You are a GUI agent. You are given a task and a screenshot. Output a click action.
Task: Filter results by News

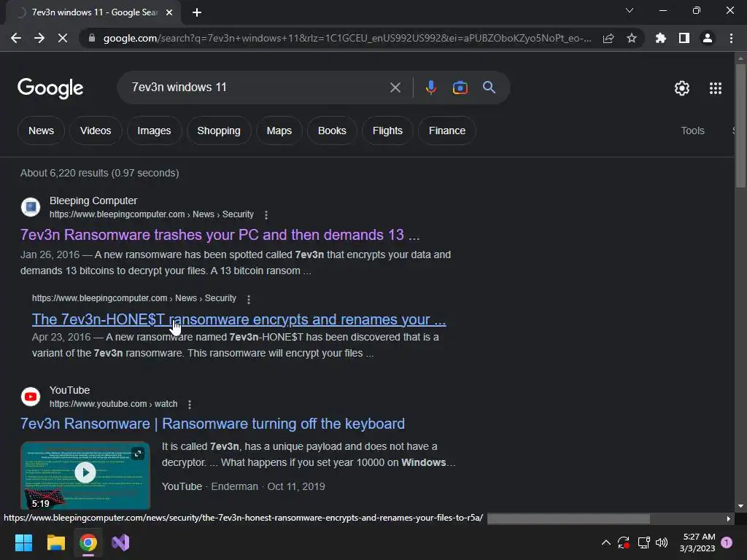(x=41, y=131)
